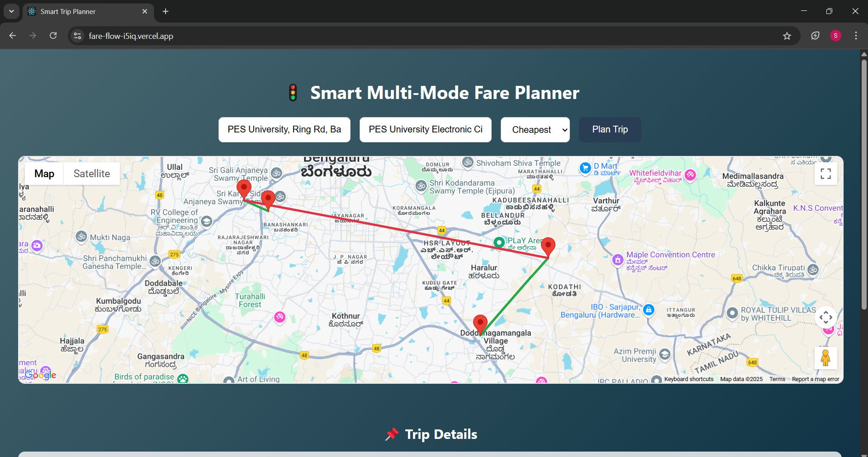Open the tab search dropdown arrow

pyautogui.click(x=11, y=11)
